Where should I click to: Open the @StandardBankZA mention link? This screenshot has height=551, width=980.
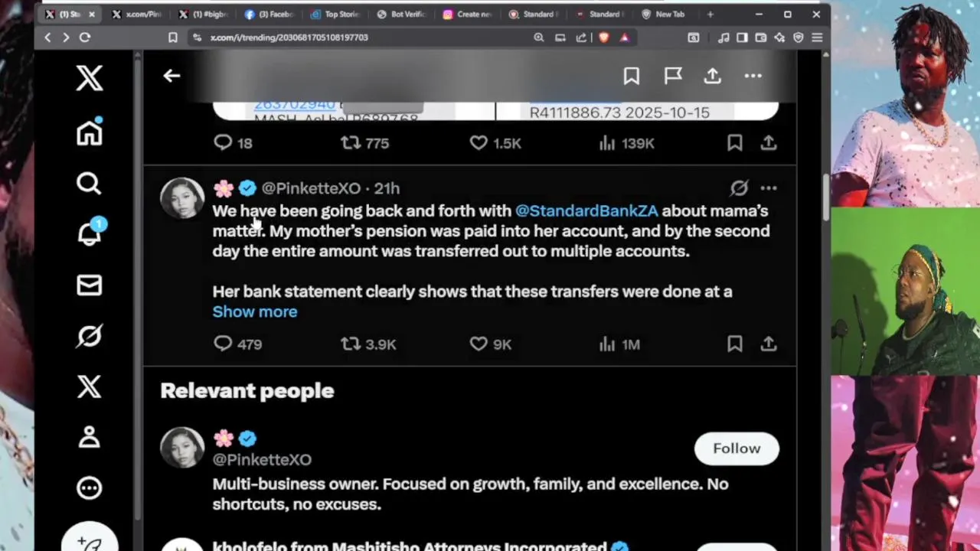pyautogui.click(x=586, y=210)
